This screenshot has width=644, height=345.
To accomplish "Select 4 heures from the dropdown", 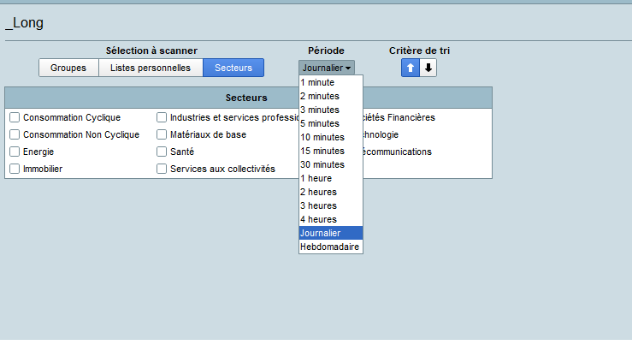I will (x=318, y=219).
